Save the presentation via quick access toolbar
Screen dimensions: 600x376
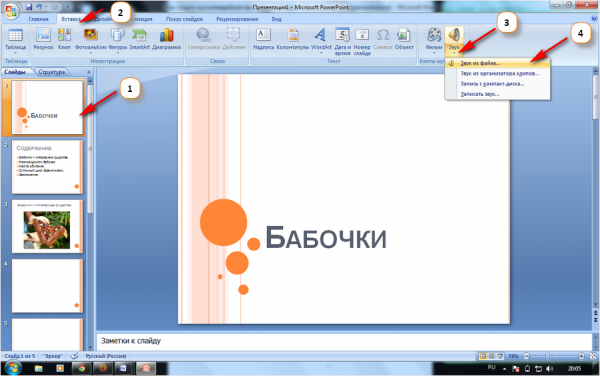[x=29, y=7]
